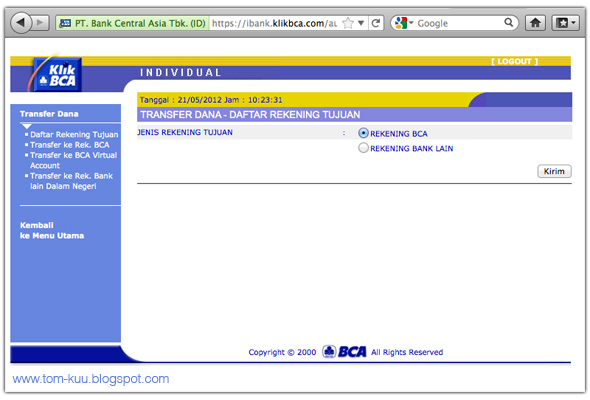Open Transfer ke Rek. Bank lain Dalam Negeri
The image size is (590, 400).
[x=71, y=181]
